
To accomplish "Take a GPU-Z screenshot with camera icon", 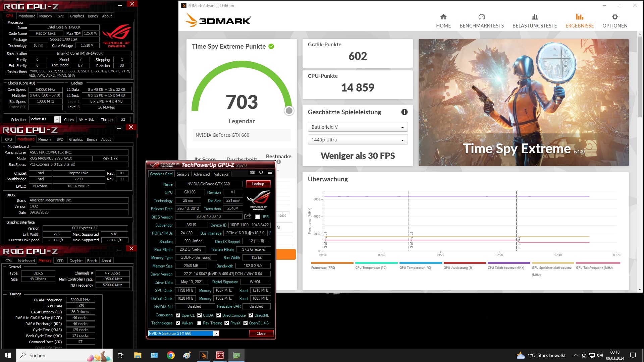I will [x=252, y=172].
